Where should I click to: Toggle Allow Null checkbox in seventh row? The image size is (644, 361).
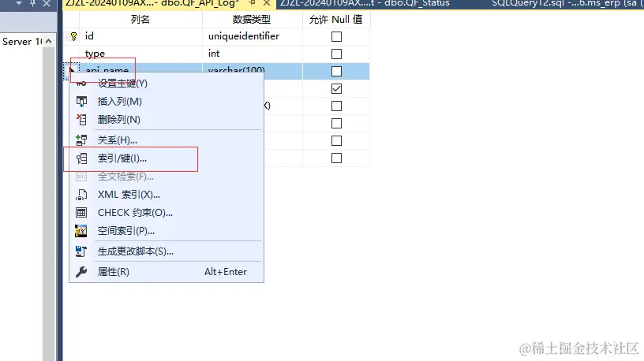point(336,141)
